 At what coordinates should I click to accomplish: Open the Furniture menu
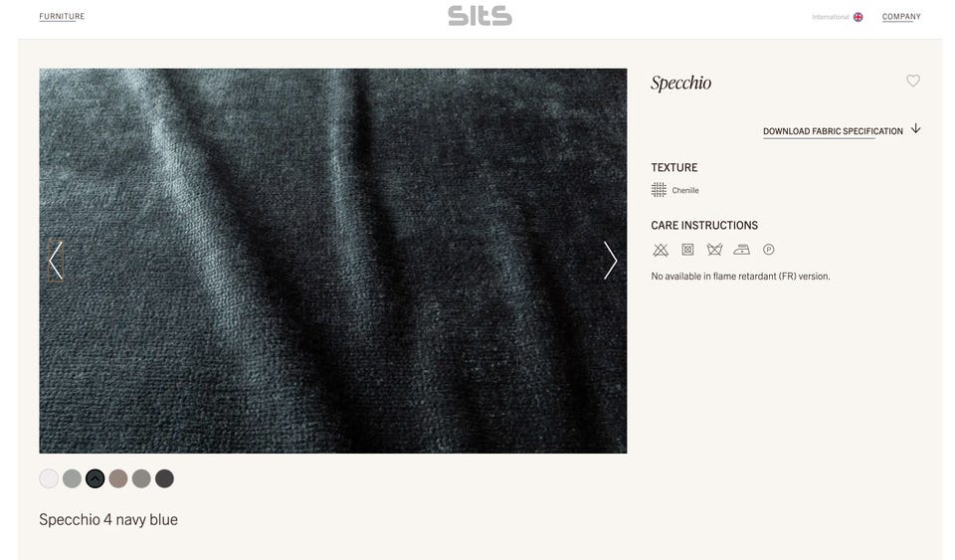pyautogui.click(x=62, y=17)
